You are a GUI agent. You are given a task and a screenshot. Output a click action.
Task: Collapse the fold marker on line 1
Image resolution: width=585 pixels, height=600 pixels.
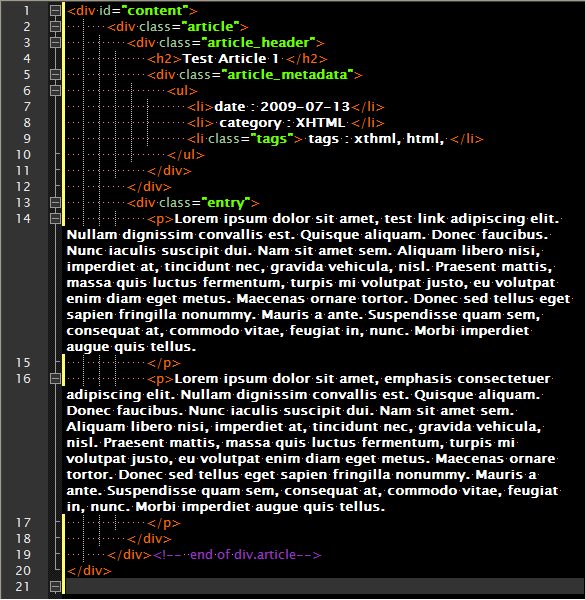[x=55, y=11]
